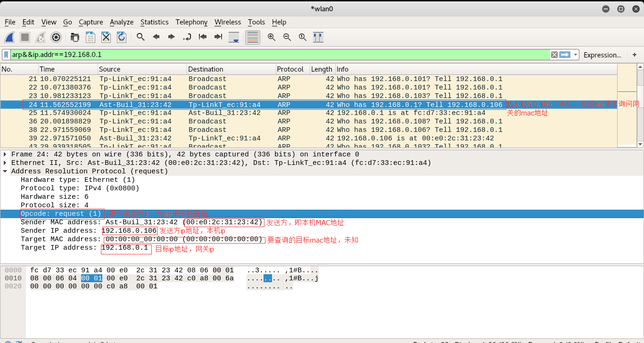This screenshot has height=343, width=644.
Task: Go to specified packet icon
Action: tap(187, 37)
